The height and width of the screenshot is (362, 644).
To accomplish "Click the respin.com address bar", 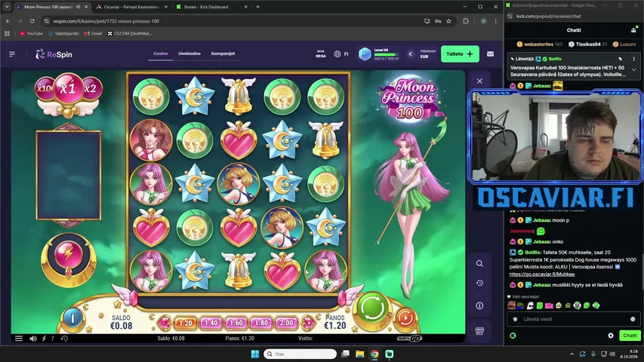I will [234, 21].
